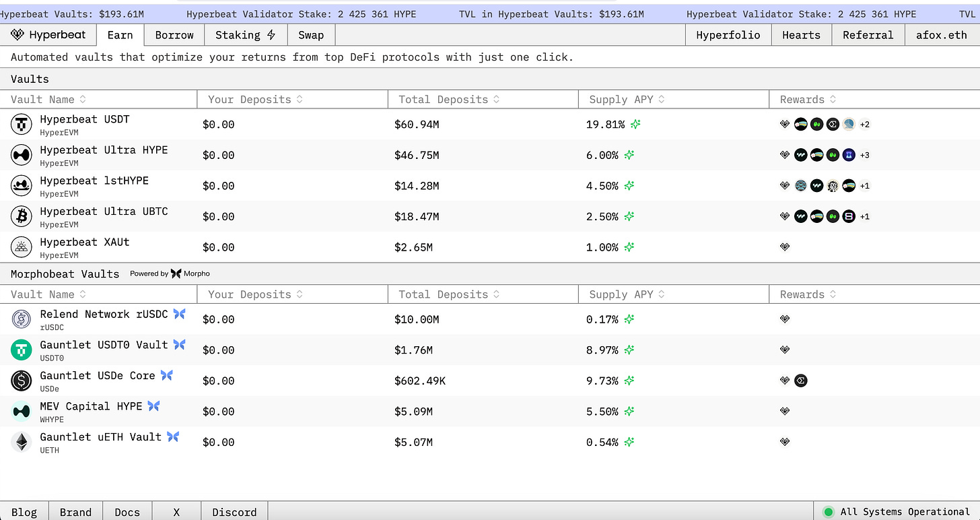Click the green sparkle next to 2.50% APY

coord(629,216)
